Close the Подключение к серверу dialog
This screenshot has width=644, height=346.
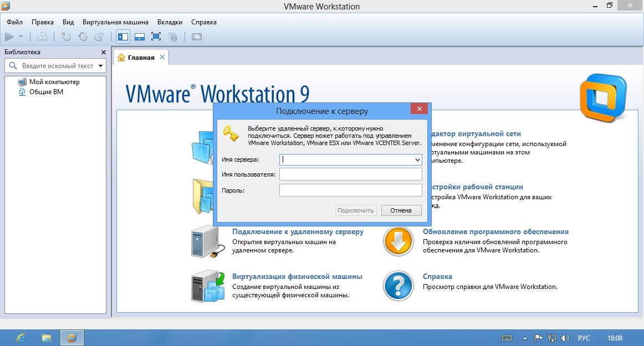[419, 109]
